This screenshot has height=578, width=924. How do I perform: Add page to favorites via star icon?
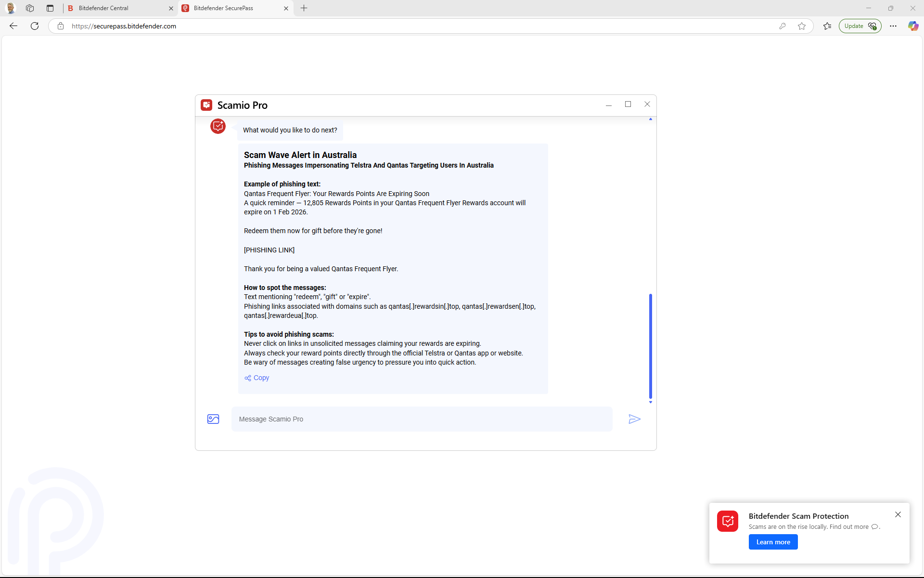pos(802,26)
